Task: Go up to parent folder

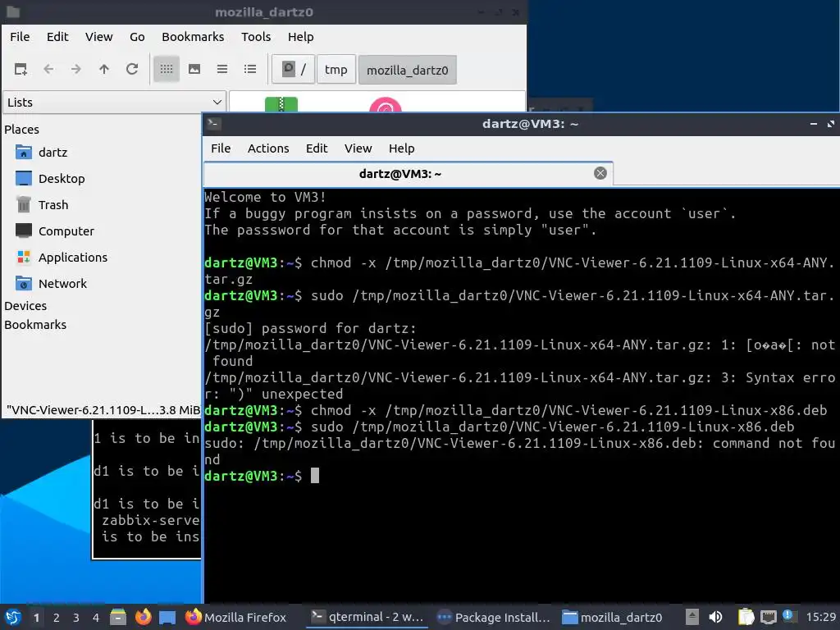Action: 104,69
